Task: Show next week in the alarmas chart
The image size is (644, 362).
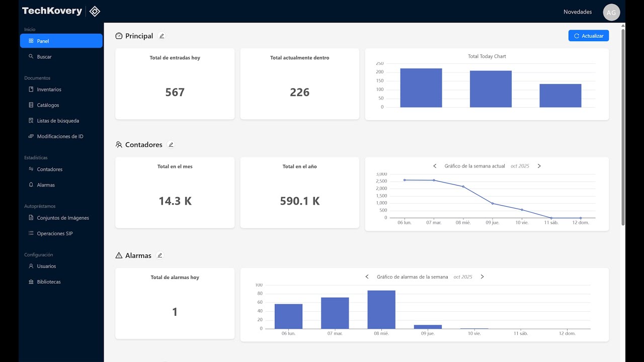Action: (482, 277)
